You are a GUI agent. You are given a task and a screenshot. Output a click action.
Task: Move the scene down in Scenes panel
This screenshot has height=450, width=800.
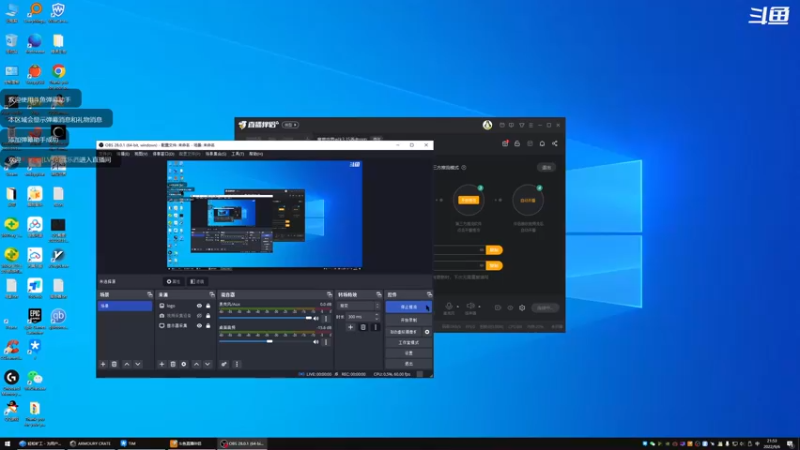[138, 364]
